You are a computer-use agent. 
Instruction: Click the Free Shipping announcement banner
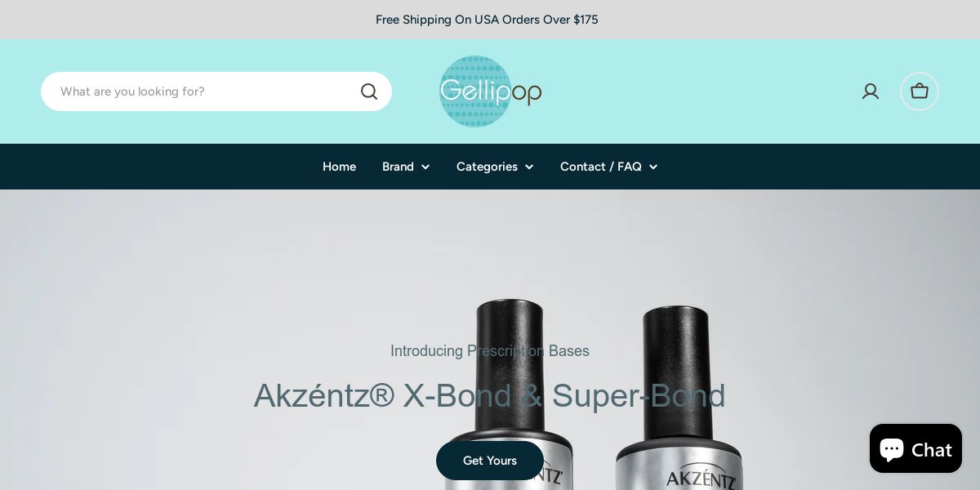click(487, 20)
